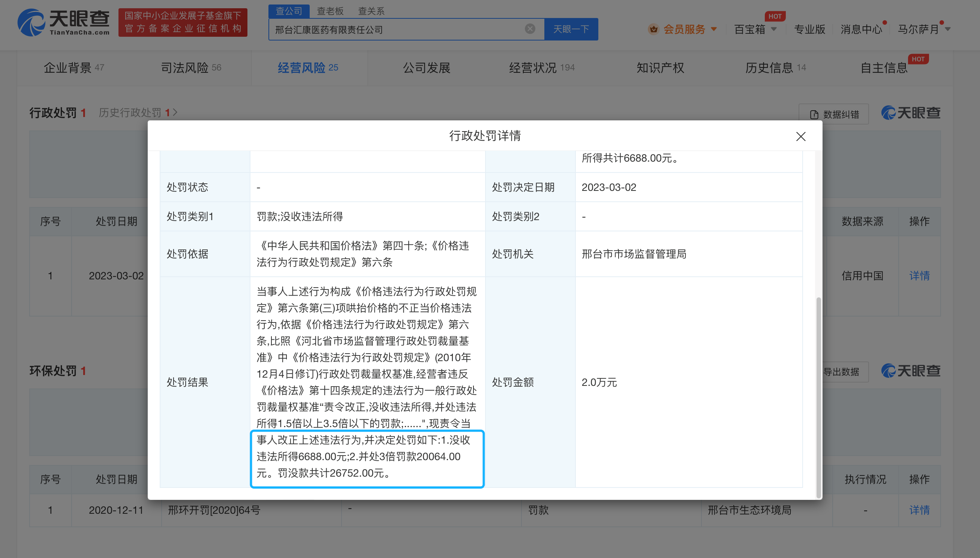980x558 pixels.
Task: Switch to the 查老板 search tab
Action: tap(330, 11)
